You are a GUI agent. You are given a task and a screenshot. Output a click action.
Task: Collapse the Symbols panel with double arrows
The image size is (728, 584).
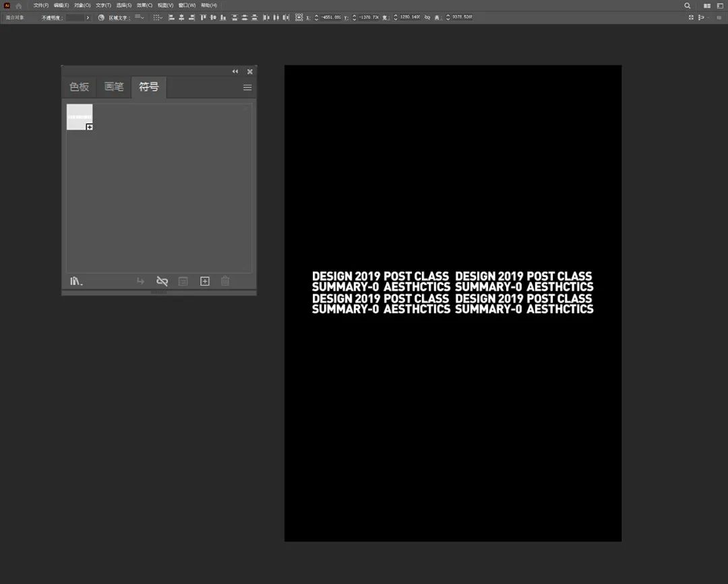point(235,71)
